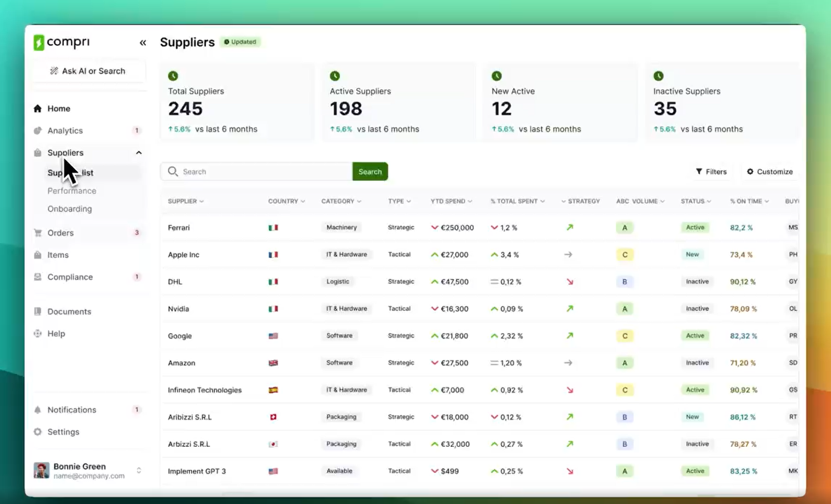
Task: Click the clock icon on New Active card
Action: pyautogui.click(x=496, y=76)
